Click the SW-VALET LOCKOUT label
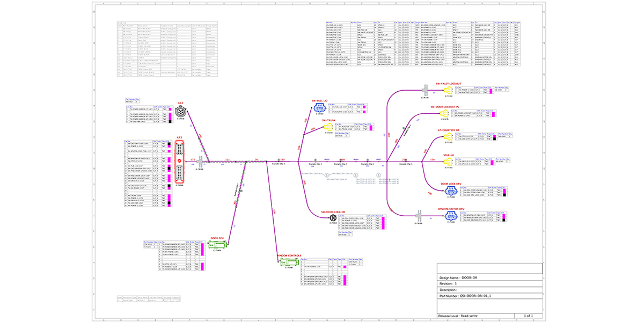 coord(449,84)
